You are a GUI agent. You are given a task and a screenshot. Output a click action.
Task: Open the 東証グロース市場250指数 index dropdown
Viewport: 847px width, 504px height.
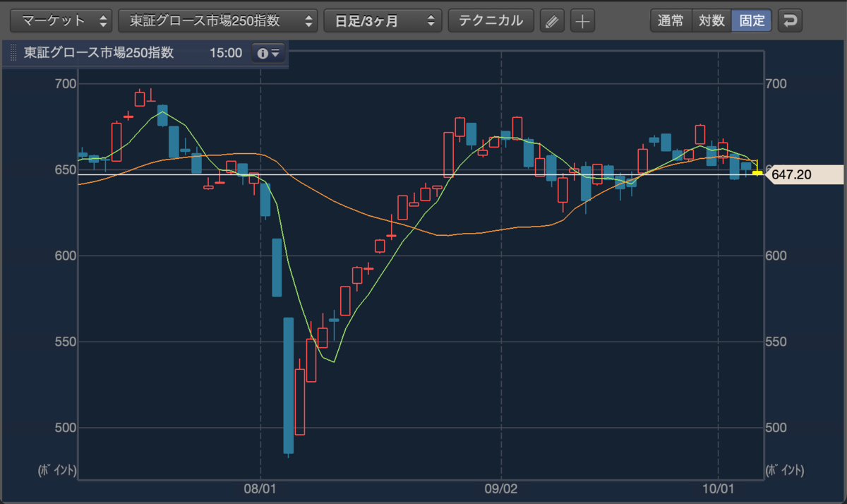click(x=218, y=21)
